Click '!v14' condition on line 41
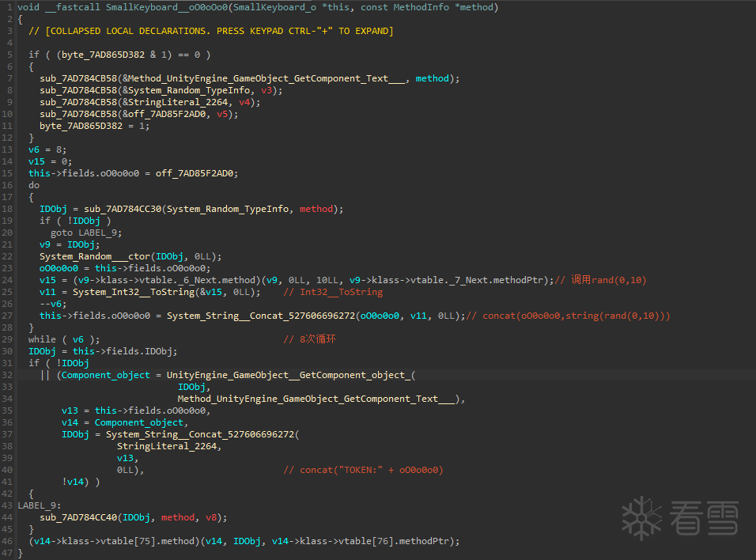 72,482
